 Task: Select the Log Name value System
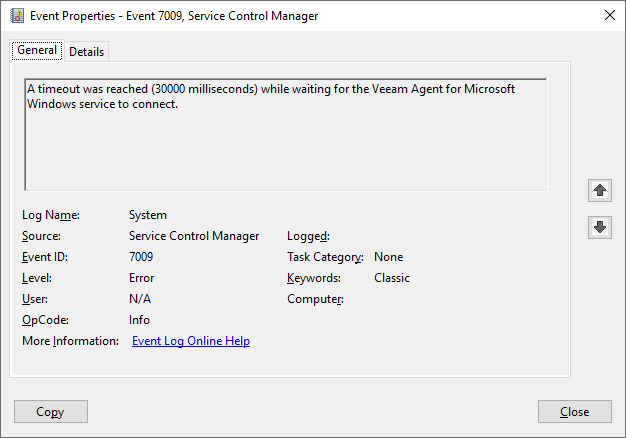click(x=148, y=215)
